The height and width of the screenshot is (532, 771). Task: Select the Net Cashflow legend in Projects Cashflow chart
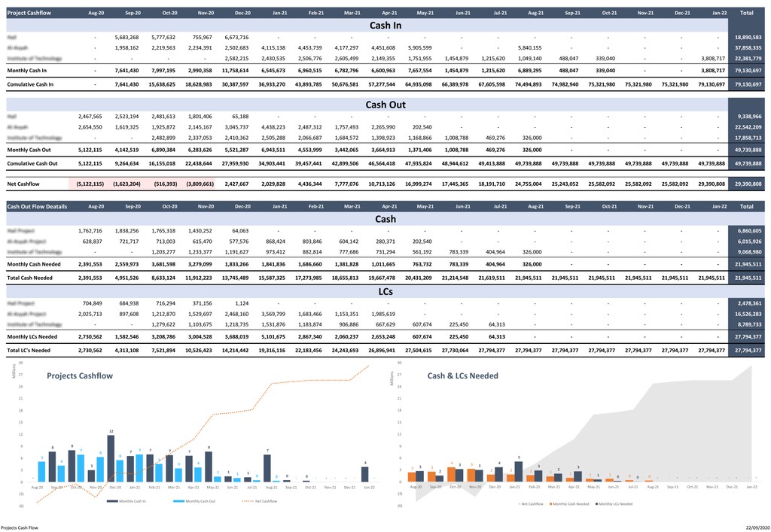click(x=260, y=501)
